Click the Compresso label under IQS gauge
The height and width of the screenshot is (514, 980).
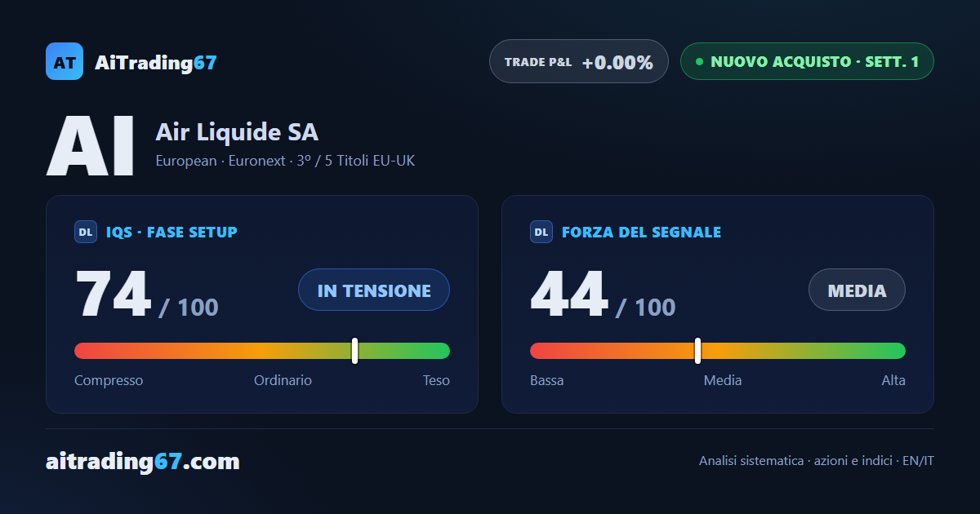tap(109, 380)
